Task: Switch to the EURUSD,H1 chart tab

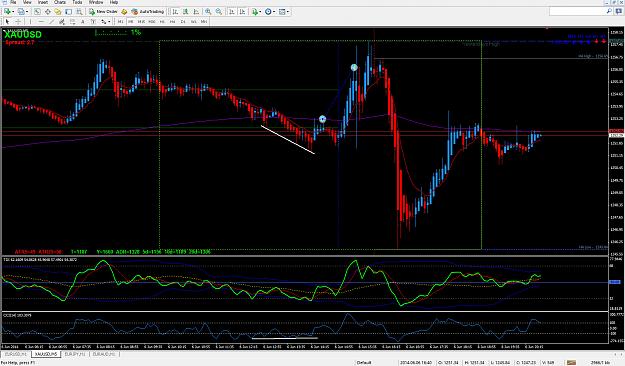Action: (x=16, y=354)
